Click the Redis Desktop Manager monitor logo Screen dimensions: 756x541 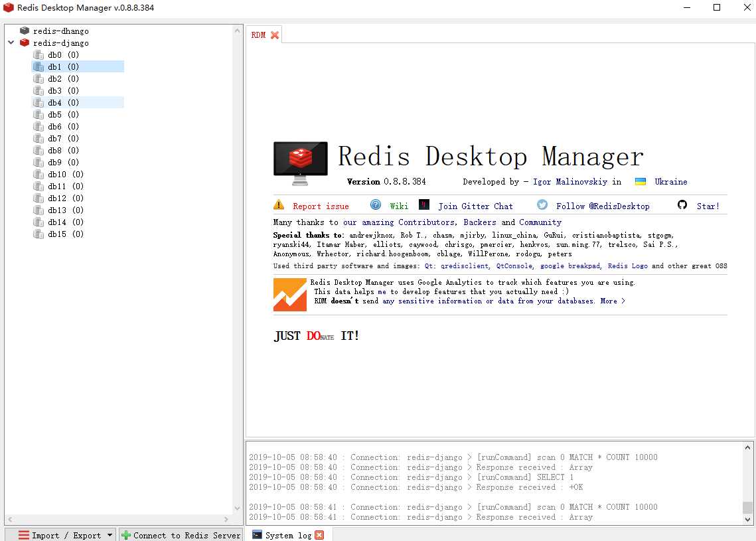tap(301, 163)
